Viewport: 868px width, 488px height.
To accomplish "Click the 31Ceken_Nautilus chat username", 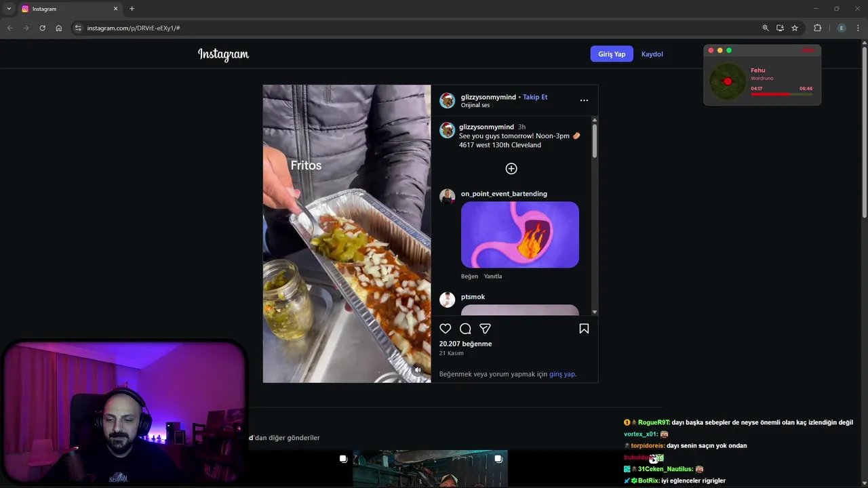I will (665, 469).
